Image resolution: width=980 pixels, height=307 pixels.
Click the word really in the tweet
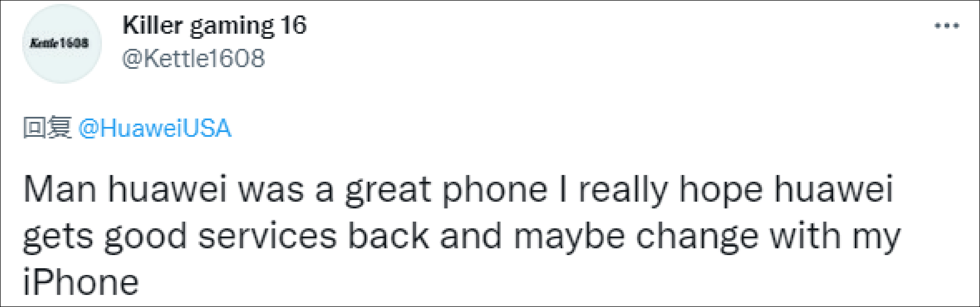622,190
